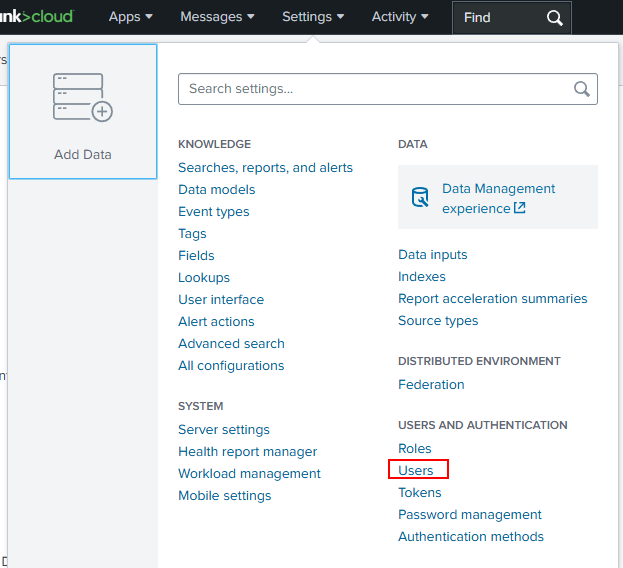This screenshot has height=568, width=623.
Task: Open Tokens settings link
Action: tap(420, 492)
